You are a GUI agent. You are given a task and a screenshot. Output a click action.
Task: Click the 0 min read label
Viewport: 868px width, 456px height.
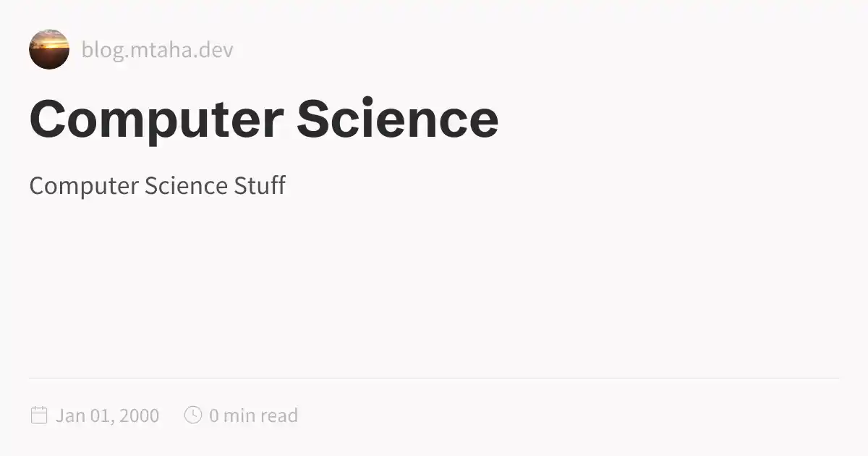click(x=253, y=415)
